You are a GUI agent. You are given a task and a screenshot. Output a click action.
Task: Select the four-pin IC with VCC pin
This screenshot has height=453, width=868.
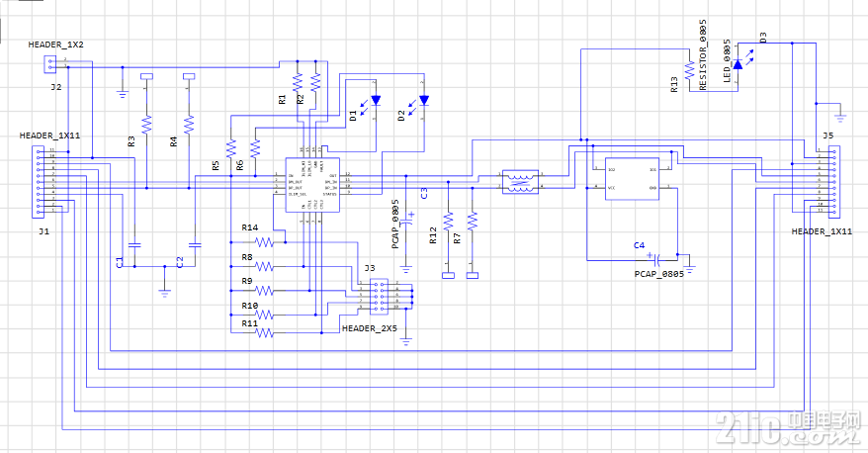(x=632, y=178)
